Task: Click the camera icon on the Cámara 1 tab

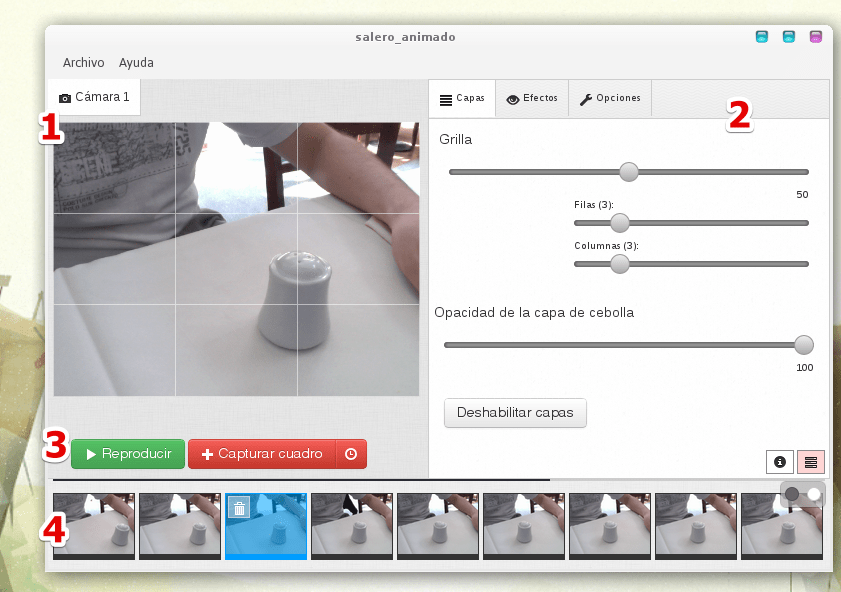Action: click(x=65, y=98)
